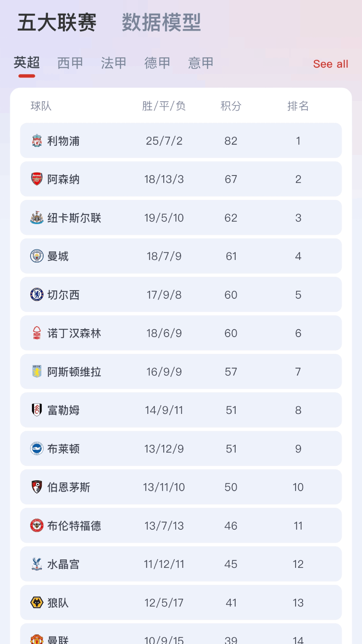Tap the Aston Villa crest icon
The image size is (362, 644).
(37, 372)
